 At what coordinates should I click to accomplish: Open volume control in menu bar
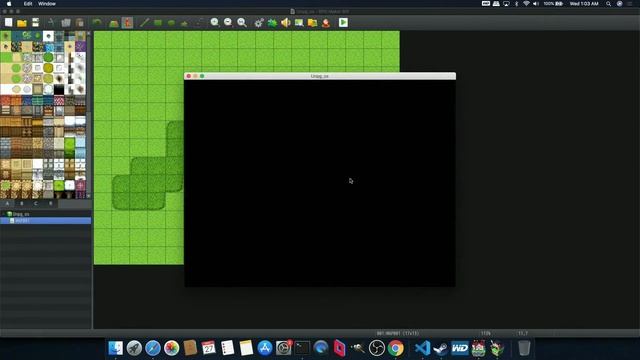pyautogui.click(x=536, y=4)
